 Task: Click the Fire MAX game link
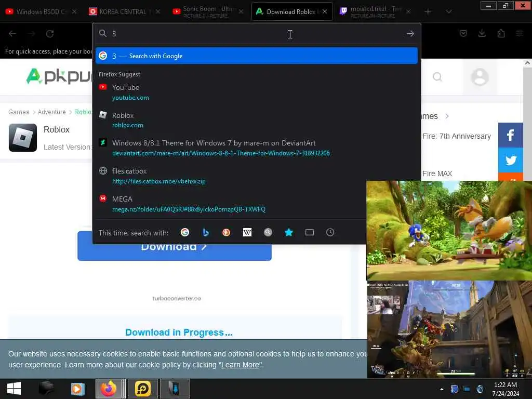coord(437,174)
